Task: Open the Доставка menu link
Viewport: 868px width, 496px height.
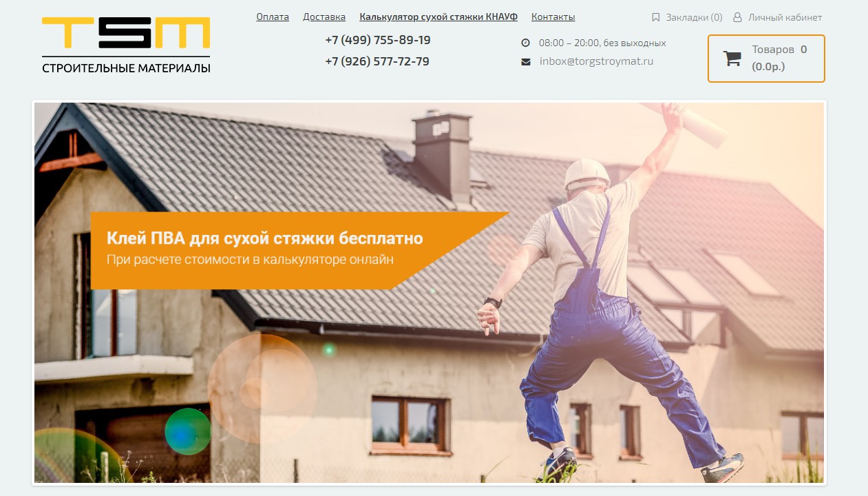Action: pos(324,17)
